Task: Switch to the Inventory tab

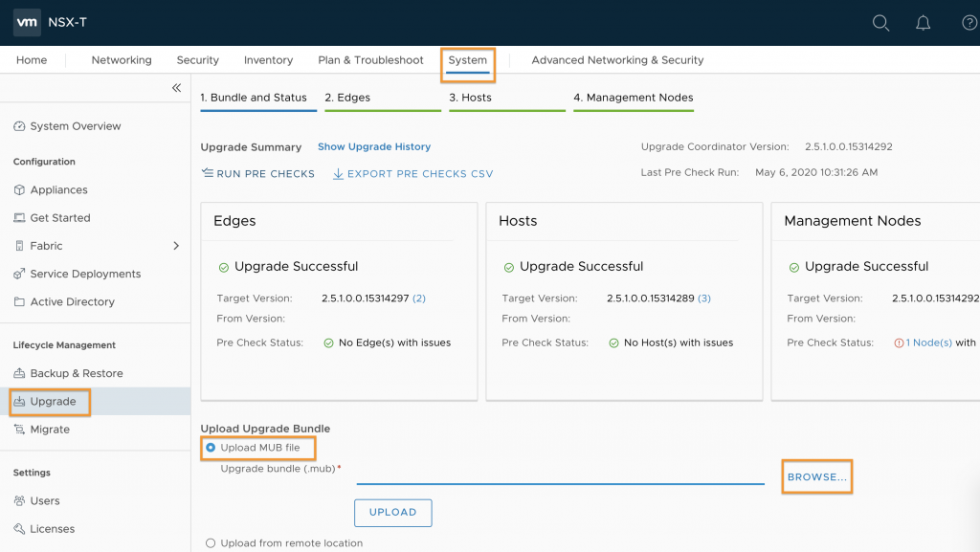Action: click(268, 60)
